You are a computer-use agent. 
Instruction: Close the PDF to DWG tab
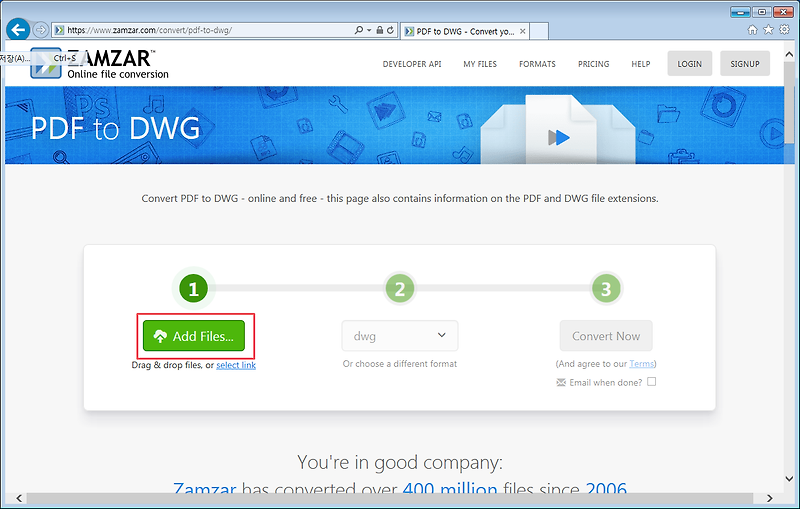tap(522, 31)
